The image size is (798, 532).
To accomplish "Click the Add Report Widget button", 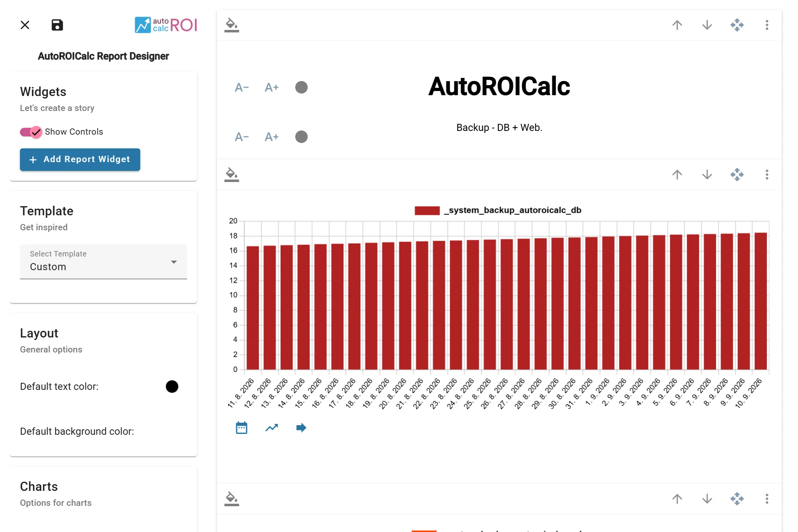I will pos(80,160).
